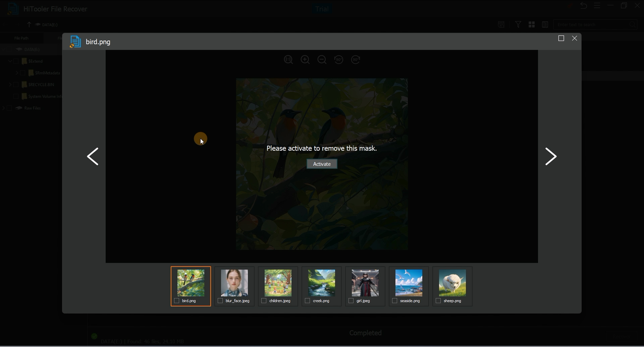
Task: Select the sheep.png checkbox
Action: [x=438, y=301]
